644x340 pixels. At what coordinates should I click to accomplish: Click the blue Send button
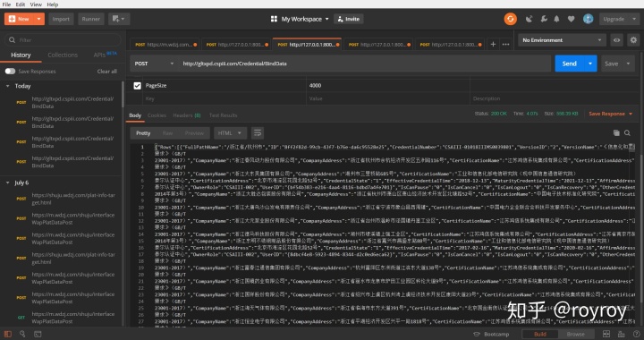point(569,64)
